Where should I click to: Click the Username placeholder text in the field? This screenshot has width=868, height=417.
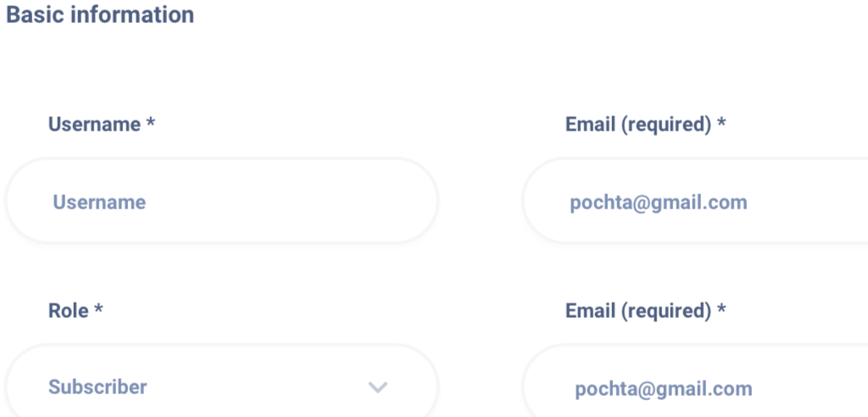tap(99, 202)
